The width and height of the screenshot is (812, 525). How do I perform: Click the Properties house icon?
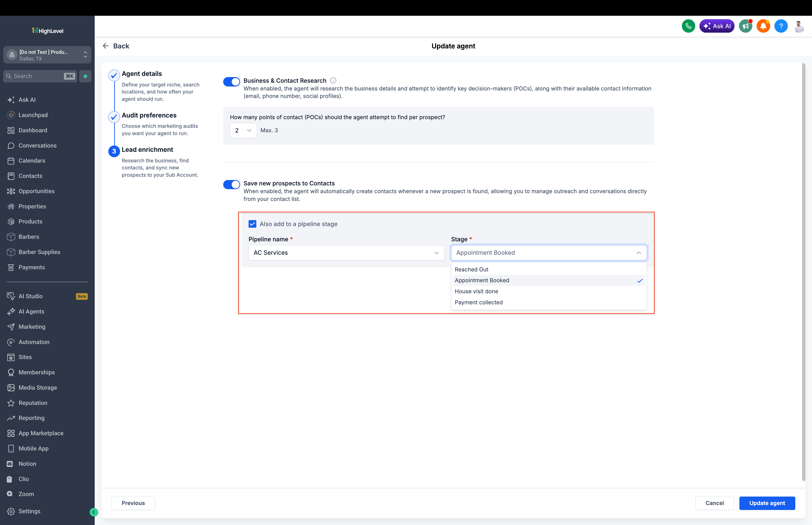click(11, 206)
